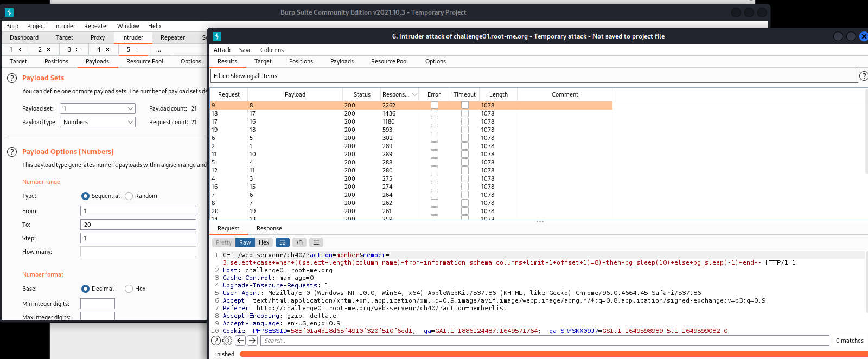
Task: Open help icon beside results filter bar
Action: (x=864, y=76)
